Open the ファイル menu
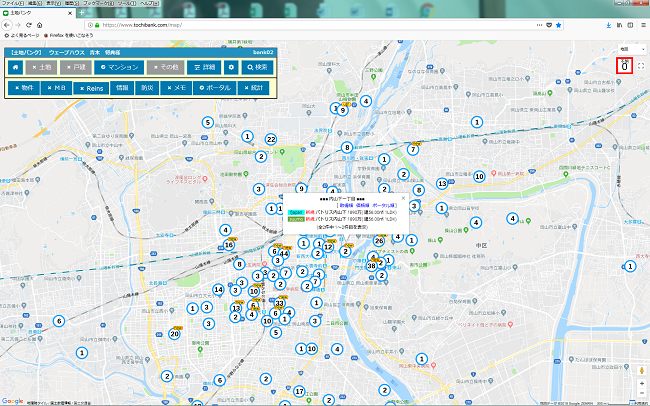650x406 pixels. [9, 4]
